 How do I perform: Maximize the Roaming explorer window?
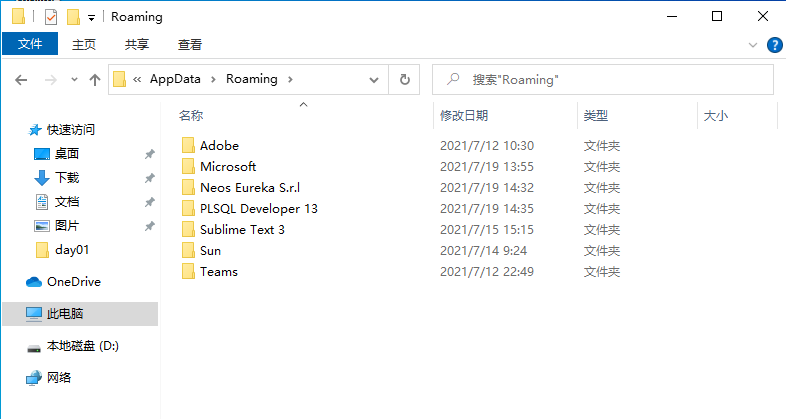click(x=717, y=17)
